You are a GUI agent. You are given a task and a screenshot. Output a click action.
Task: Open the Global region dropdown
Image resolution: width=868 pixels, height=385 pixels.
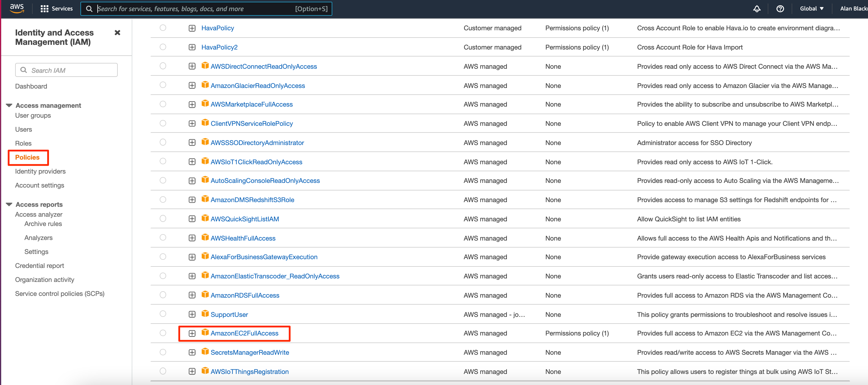[x=811, y=9]
